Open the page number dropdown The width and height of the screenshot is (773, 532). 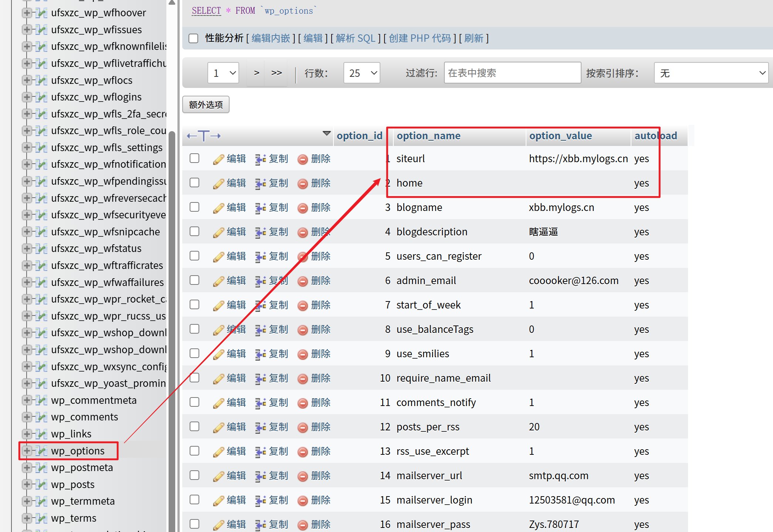(x=223, y=73)
